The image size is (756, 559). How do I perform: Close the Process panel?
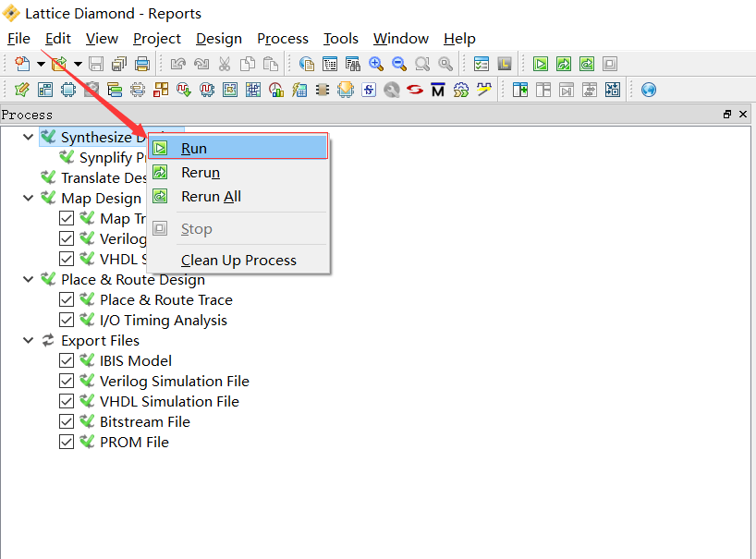click(743, 115)
